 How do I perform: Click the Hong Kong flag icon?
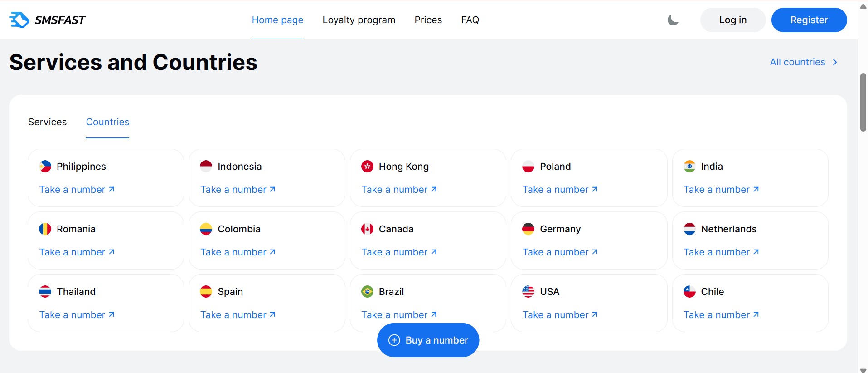point(367,167)
